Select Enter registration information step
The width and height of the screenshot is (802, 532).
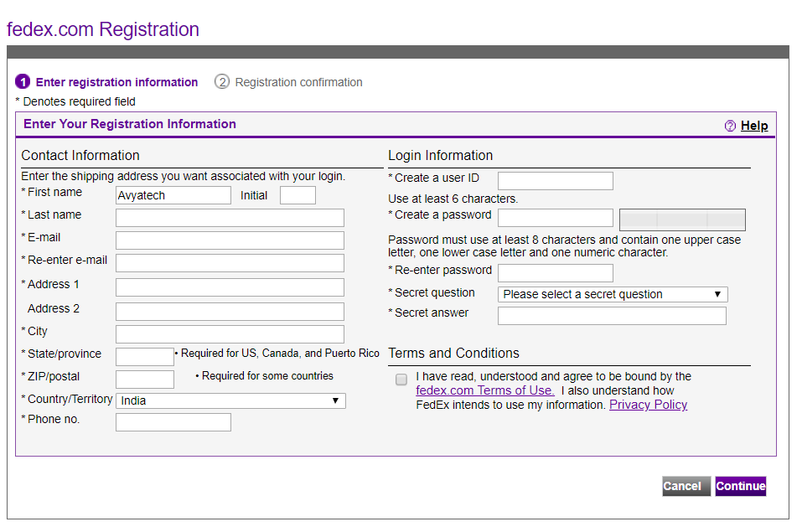point(116,82)
